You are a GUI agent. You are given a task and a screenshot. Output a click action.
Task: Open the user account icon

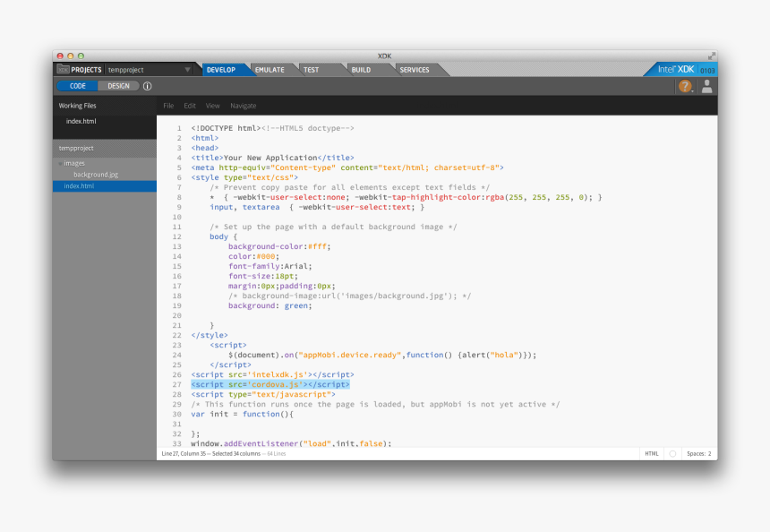coord(706,87)
